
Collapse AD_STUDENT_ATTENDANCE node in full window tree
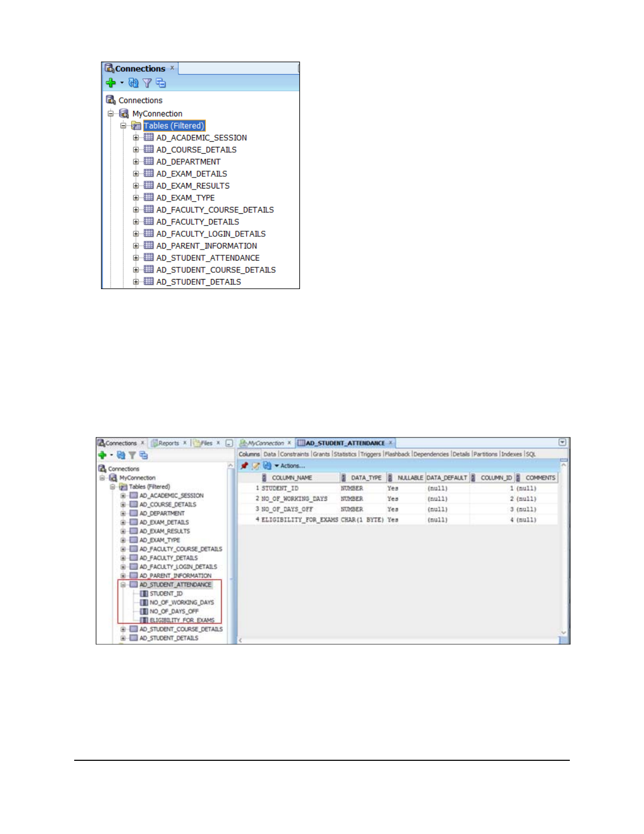tap(123, 585)
